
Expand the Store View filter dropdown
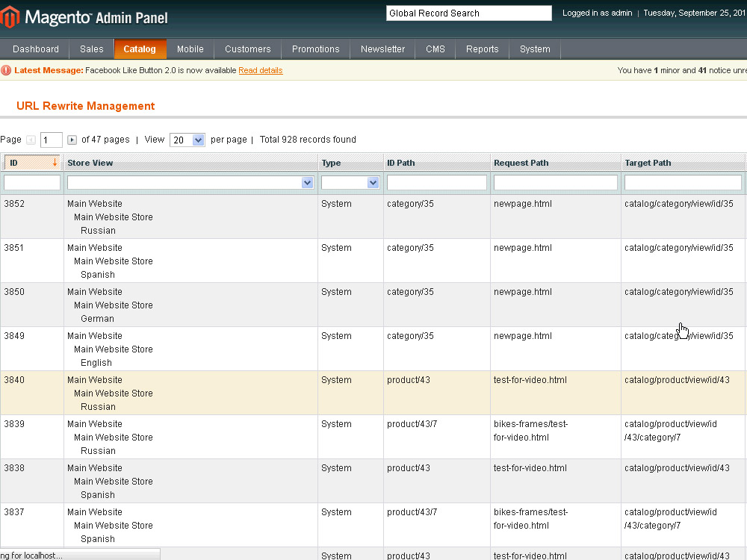coord(307,182)
